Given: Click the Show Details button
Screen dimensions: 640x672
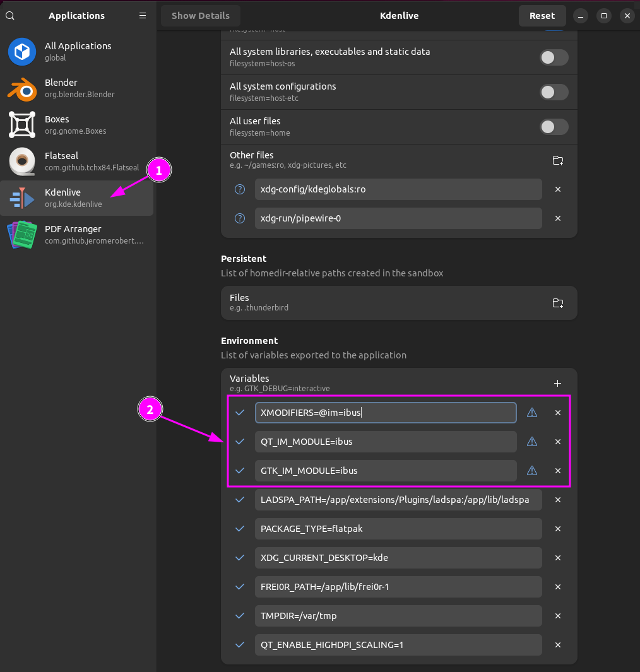Looking at the screenshot, I should coord(201,16).
